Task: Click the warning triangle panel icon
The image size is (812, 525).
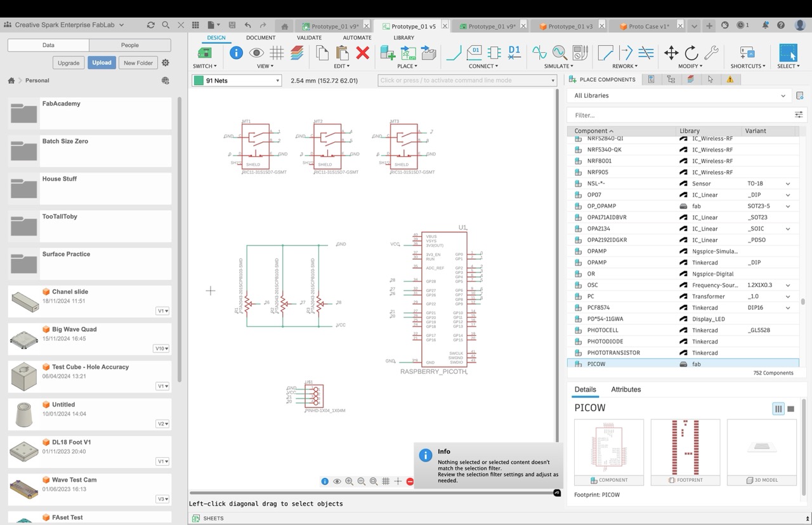Action: pyautogui.click(x=730, y=79)
